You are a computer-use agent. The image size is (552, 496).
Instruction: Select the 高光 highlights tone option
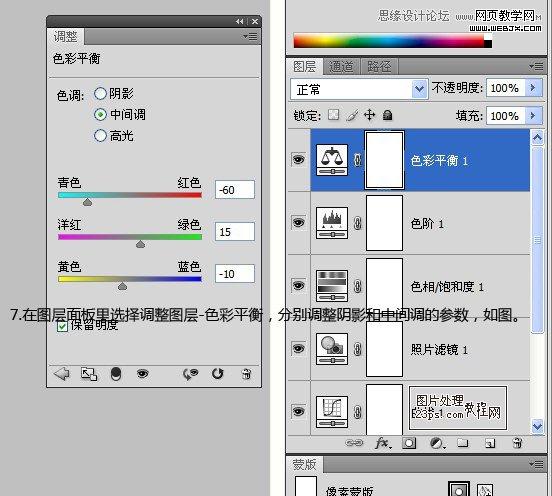[x=100, y=136]
